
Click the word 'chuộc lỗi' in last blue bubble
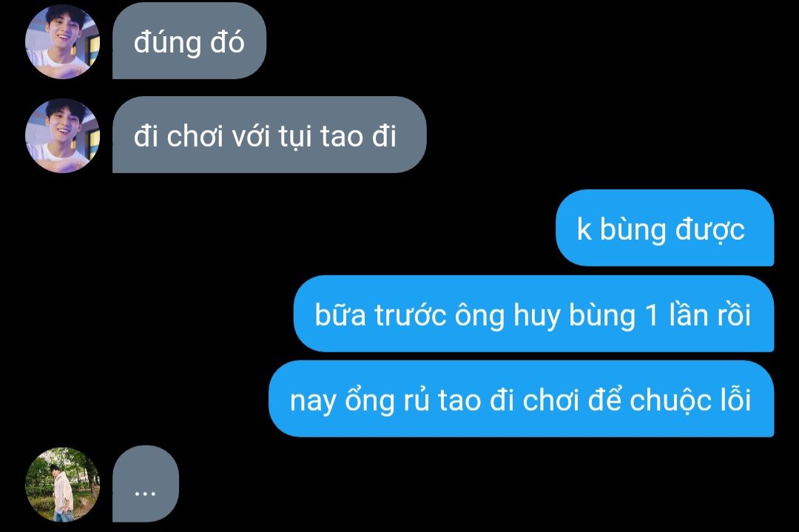click(x=690, y=400)
